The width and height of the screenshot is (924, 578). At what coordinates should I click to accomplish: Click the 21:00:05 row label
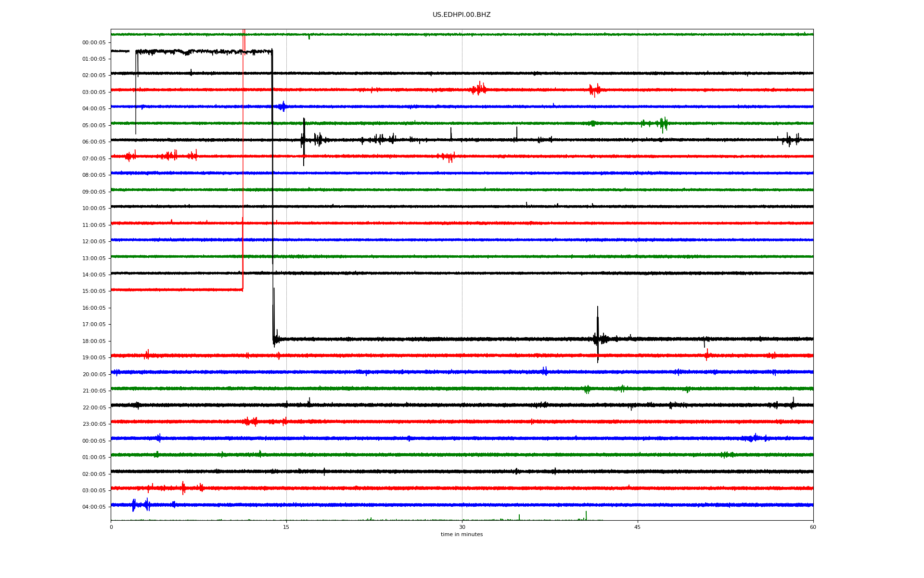pyautogui.click(x=94, y=391)
